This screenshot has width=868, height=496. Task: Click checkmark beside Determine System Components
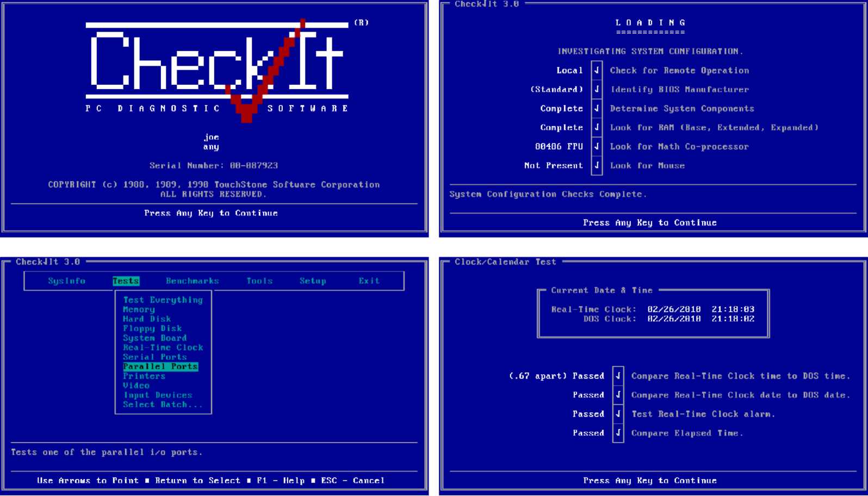pyautogui.click(x=597, y=108)
